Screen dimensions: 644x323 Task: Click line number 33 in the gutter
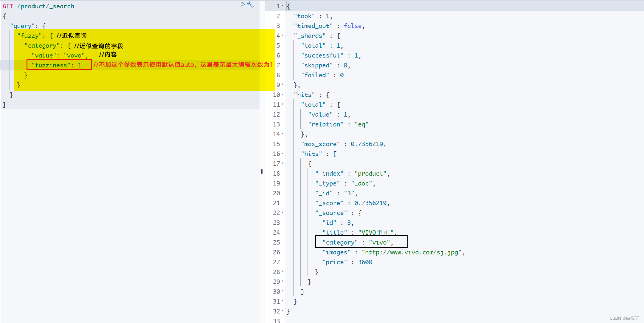pyautogui.click(x=276, y=321)
